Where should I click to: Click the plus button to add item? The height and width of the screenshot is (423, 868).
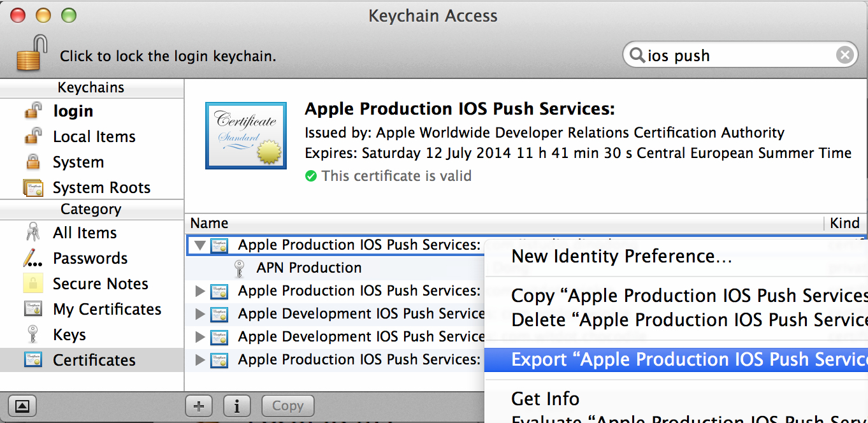[199, 406]
